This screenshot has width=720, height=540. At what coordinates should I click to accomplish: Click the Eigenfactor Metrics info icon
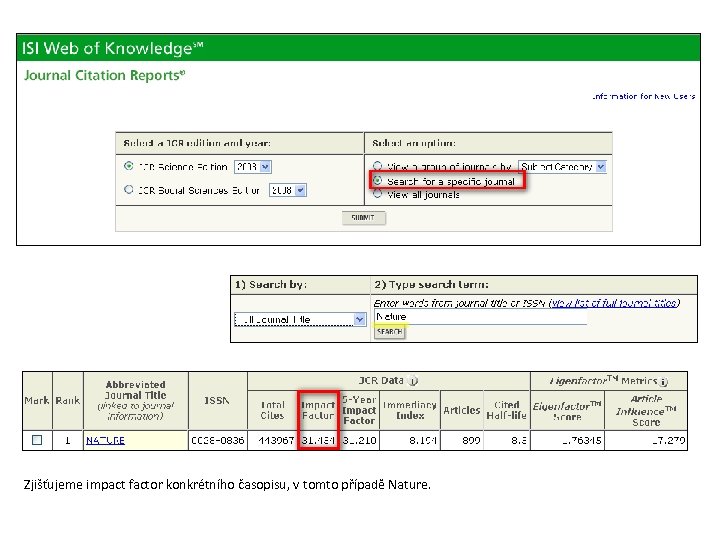[663, 381]
